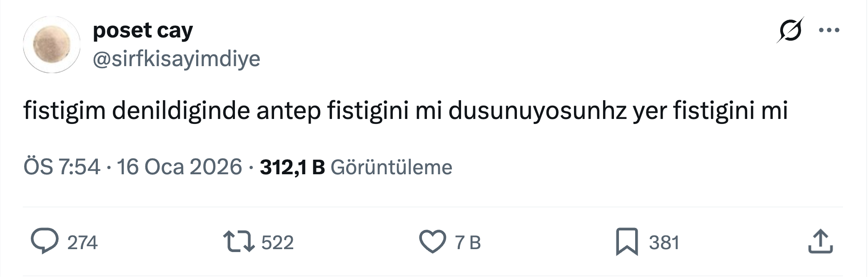This screenshot has height=277, width=868.
Task: Open the poset cay profile avatar
Action: coord(52,45)
